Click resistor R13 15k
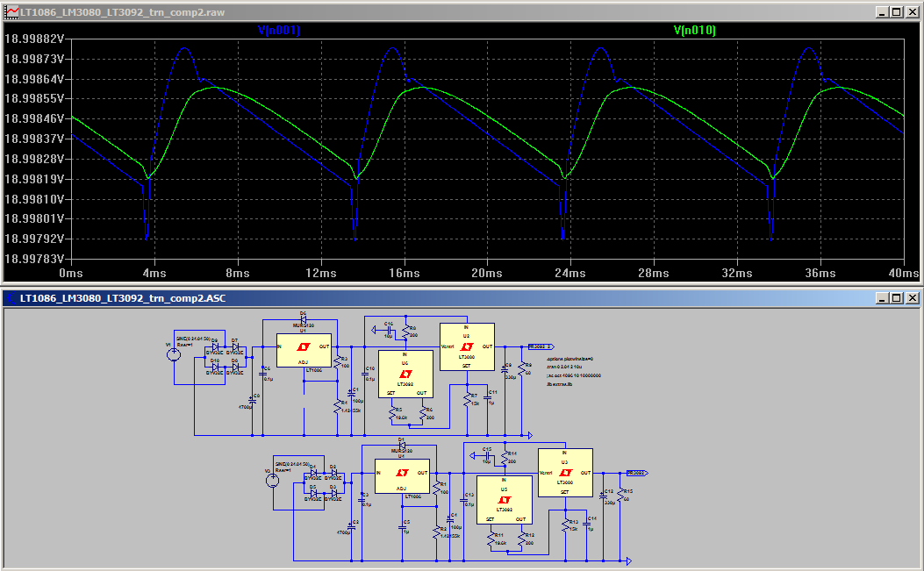 click(566, 525)
